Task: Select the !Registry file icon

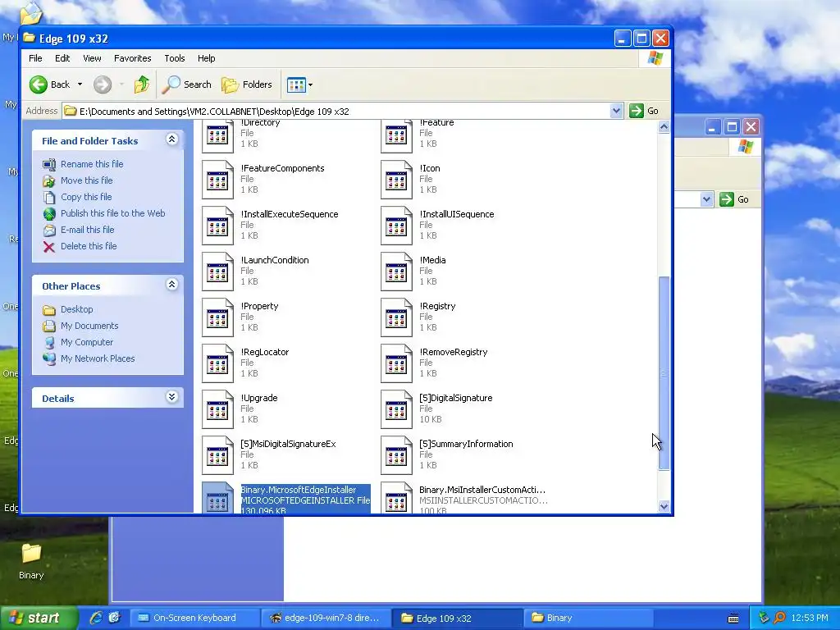Action: pos(396,317)
